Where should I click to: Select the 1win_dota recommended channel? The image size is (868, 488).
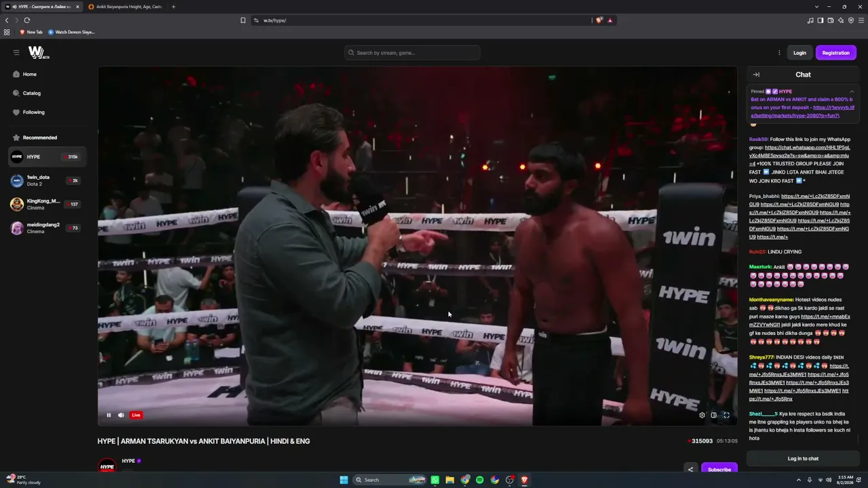[47, 180]
